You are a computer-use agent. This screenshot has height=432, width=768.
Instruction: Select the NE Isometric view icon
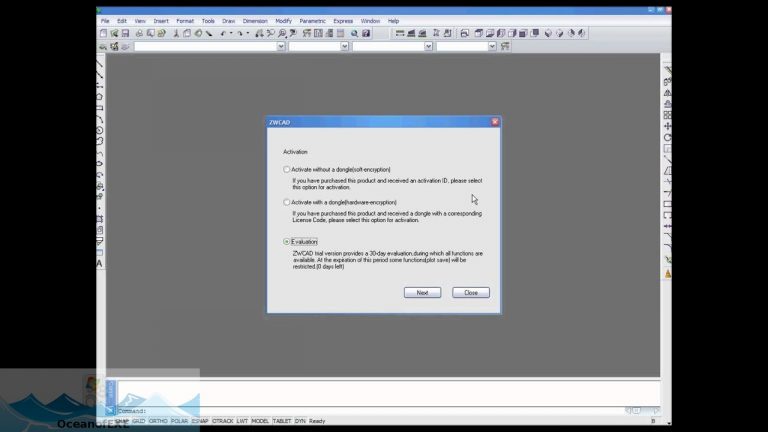coord(571,33)
